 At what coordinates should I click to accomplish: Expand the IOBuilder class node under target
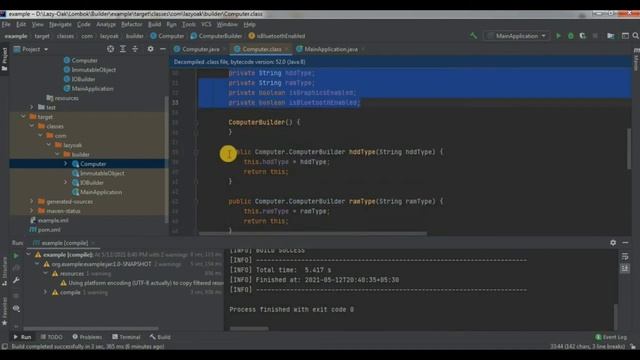point(65,182)
